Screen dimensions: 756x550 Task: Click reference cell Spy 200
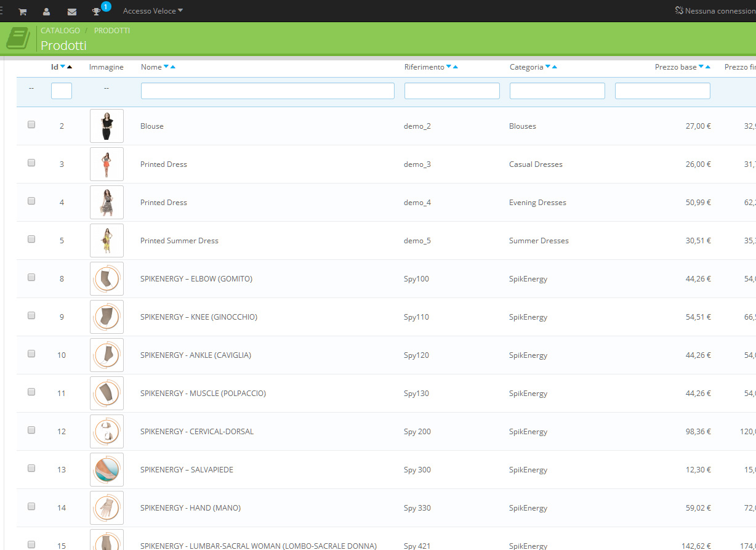click(417, 431)
